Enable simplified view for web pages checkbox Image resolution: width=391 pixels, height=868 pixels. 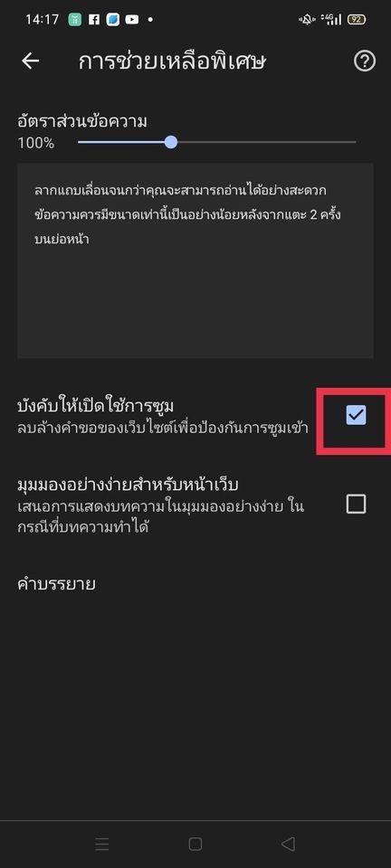point(356,504)
